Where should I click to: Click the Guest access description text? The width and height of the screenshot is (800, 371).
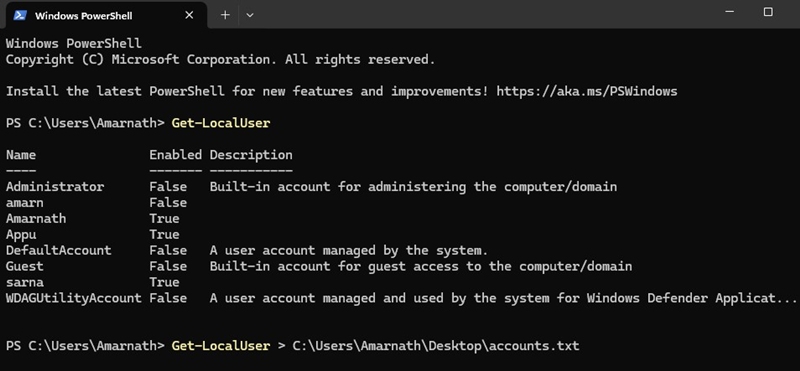click(421, 266)
